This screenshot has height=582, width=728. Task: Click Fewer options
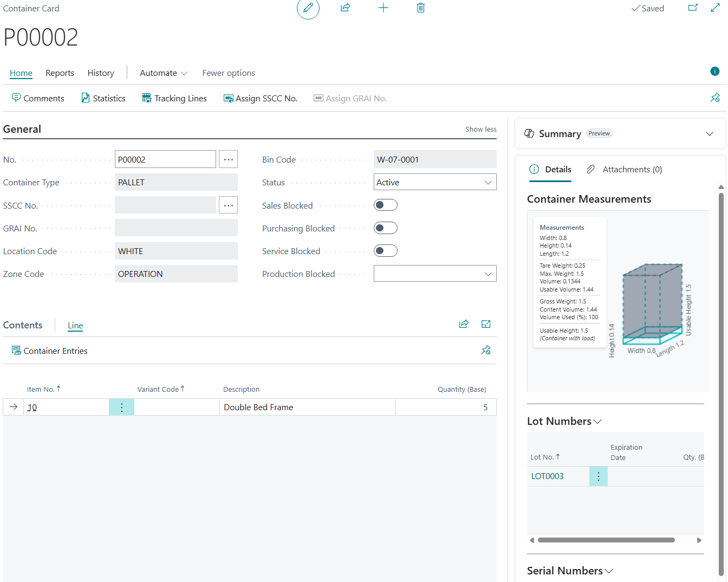(229, 73)
